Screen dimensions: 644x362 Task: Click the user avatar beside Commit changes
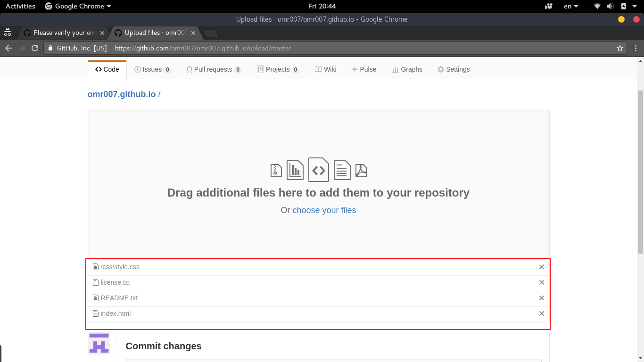pos(99,343)
